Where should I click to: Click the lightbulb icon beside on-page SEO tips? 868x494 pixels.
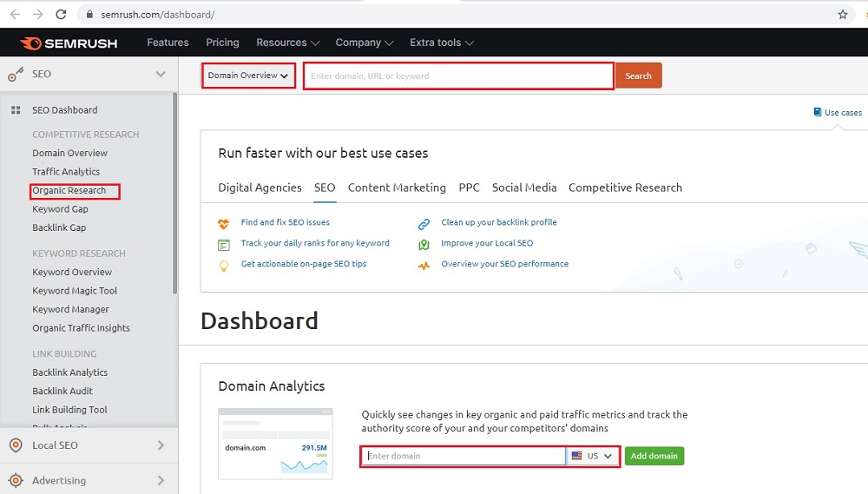224,266
